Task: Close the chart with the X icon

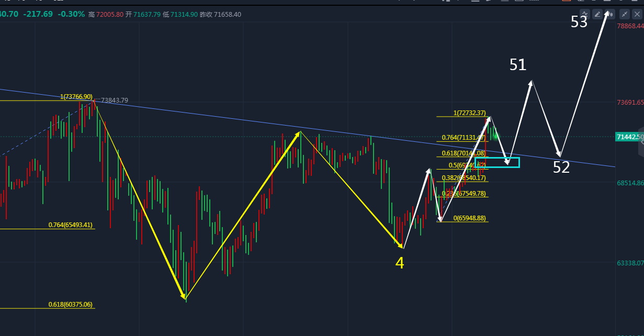Action: [637, 14]
